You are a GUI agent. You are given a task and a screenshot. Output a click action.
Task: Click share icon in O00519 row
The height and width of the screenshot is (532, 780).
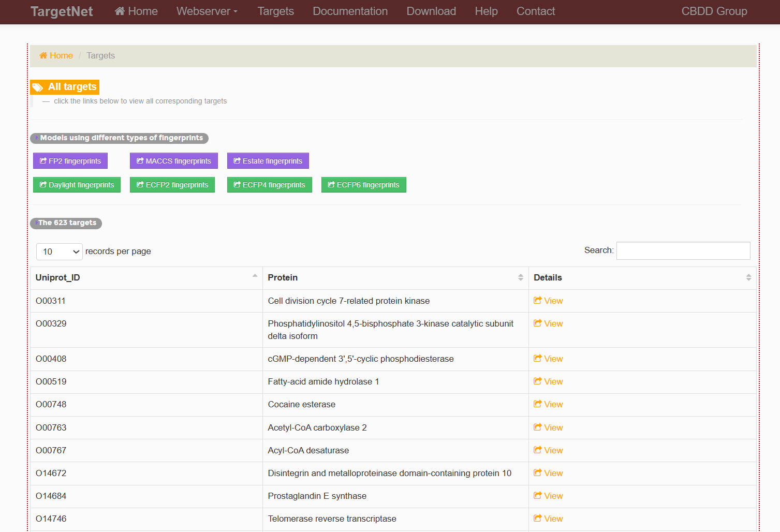[538, 381]
